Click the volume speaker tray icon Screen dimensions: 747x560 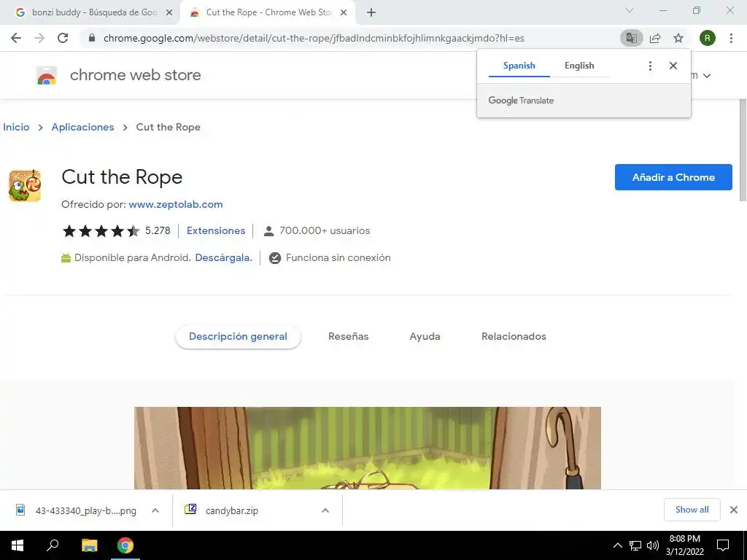pyautogui.click(x=653, y=545)
